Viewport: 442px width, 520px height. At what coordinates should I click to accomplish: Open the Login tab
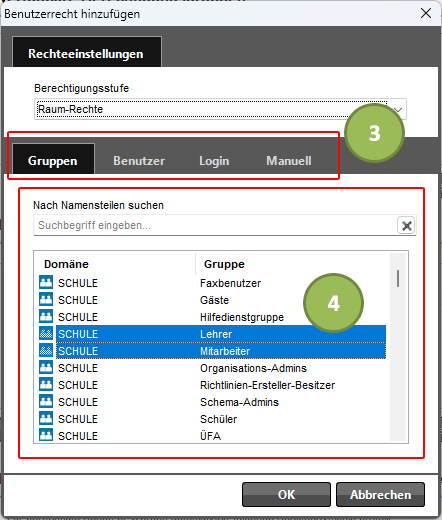click(214, 161)
